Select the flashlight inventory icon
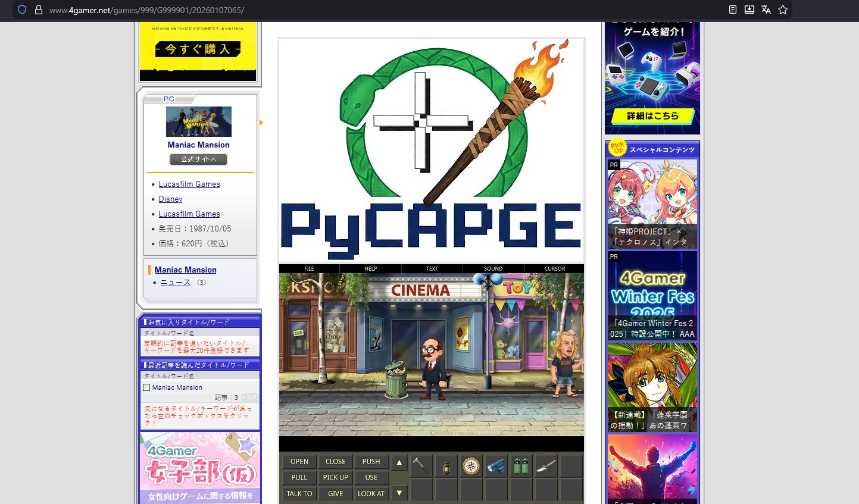Image resolution: width=859 pixels, height=504 pixels. [x=496, y=466]
